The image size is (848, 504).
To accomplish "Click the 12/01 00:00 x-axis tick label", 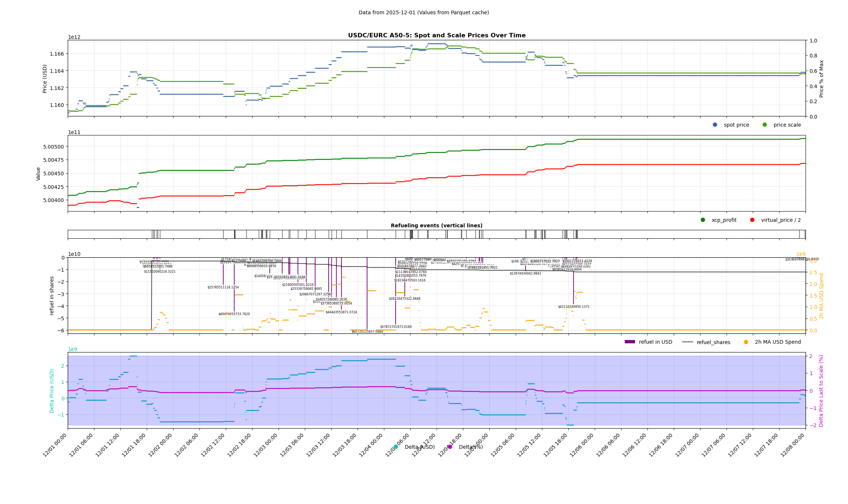I will coord(55,445).
